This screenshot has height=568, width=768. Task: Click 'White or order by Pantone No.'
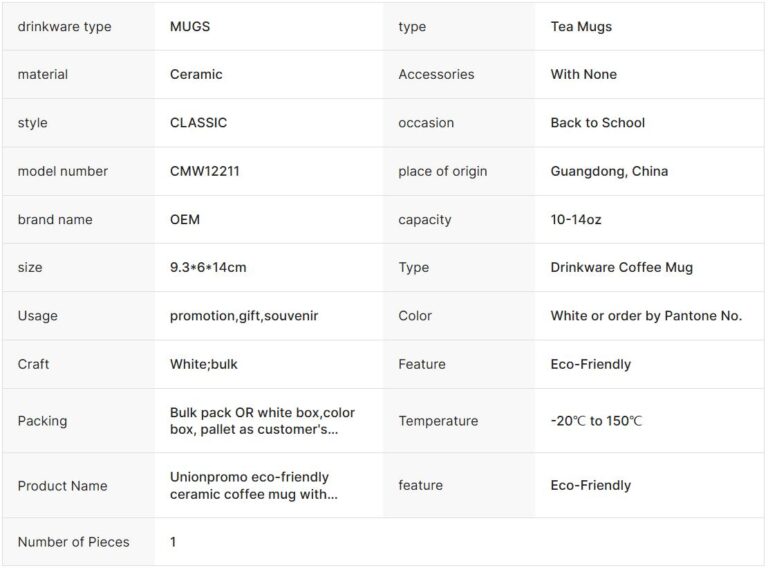646,316
